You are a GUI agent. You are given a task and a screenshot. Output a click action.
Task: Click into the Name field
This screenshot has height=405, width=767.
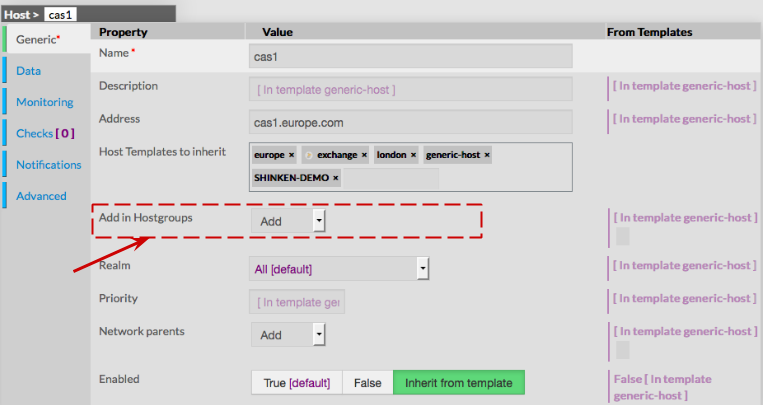[410, 57]
